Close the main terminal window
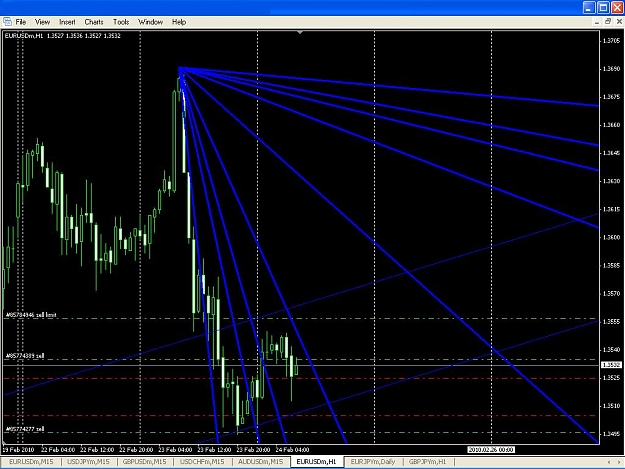The height and width of the screenshot is (469, 625). coord(617,8)
